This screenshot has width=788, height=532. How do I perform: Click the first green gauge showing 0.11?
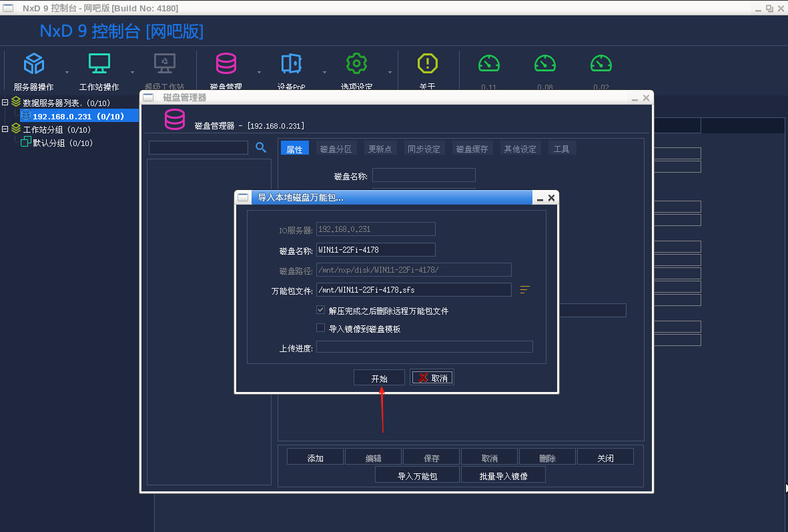coord(488,64)
